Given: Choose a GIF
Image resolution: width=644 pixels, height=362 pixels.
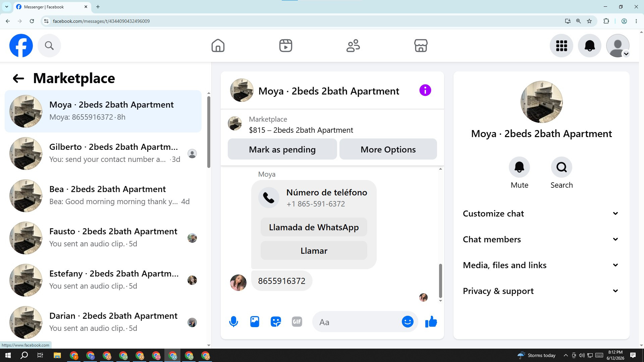Looking at the screenshot, I should [297, 322].
